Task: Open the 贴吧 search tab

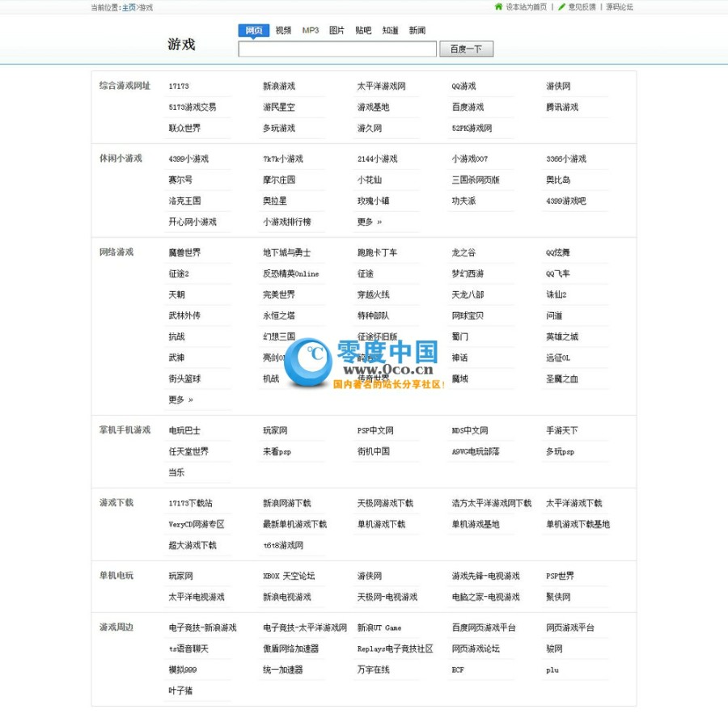Action: tap(363, 30)
